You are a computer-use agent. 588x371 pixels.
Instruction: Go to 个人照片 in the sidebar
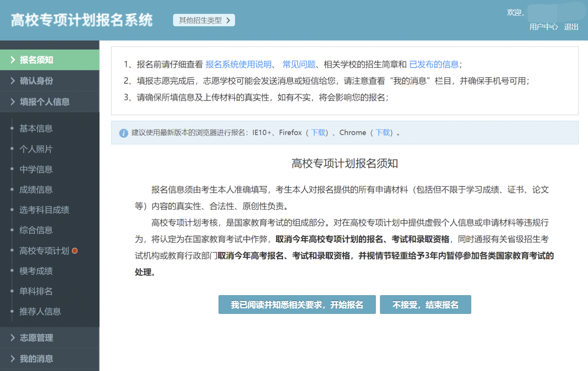36,149
